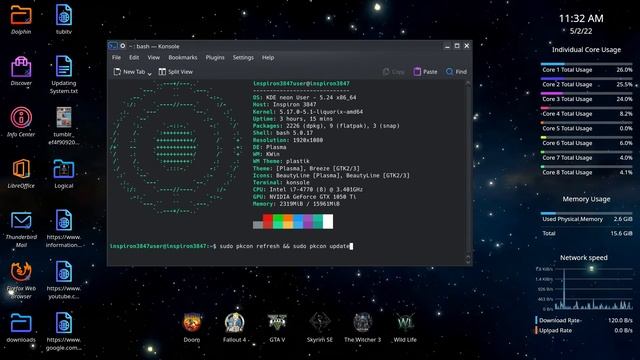Viewport: 640px width, 360px height.
Task: Launch Firefox Web Browser icon
Action: (x=21, y=271)
